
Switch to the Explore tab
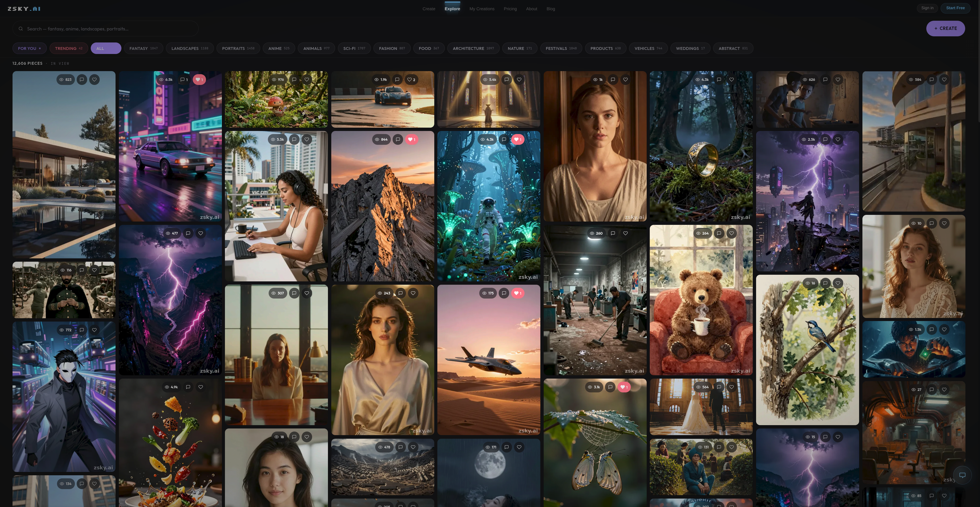tap(452, 8)
